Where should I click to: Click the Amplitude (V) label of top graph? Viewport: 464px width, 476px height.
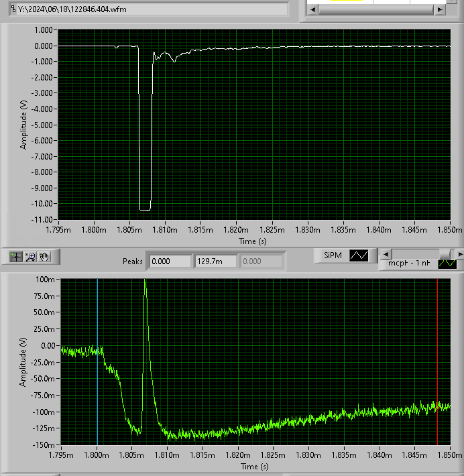pyautogui.click(x=23, y=125)
